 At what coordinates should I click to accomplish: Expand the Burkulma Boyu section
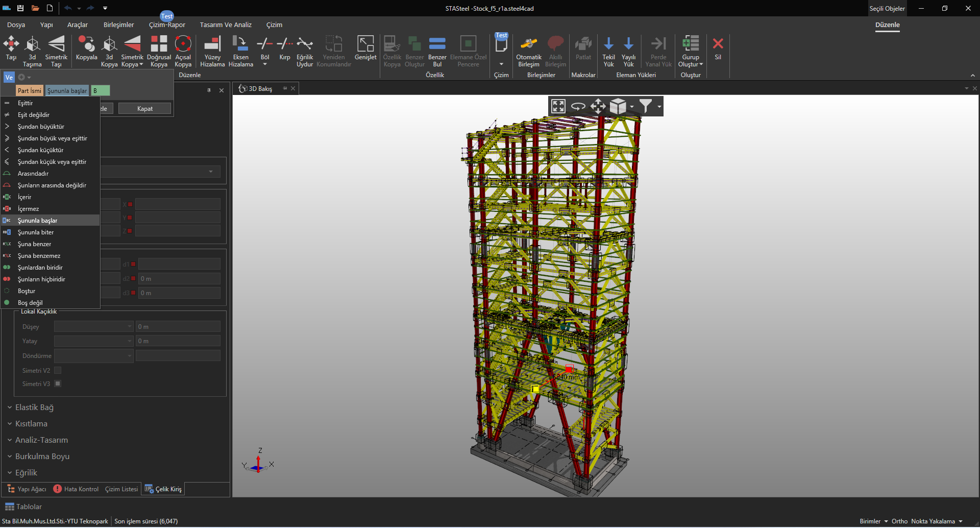[x=42, y=457]
